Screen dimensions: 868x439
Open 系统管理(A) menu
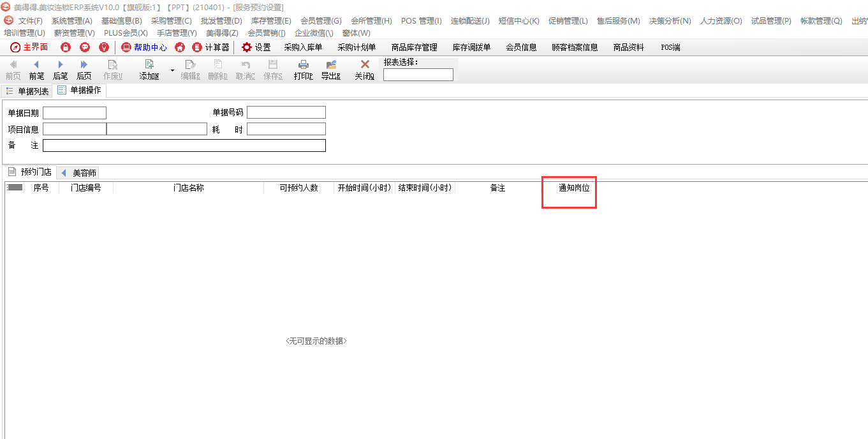coord(72,21)
